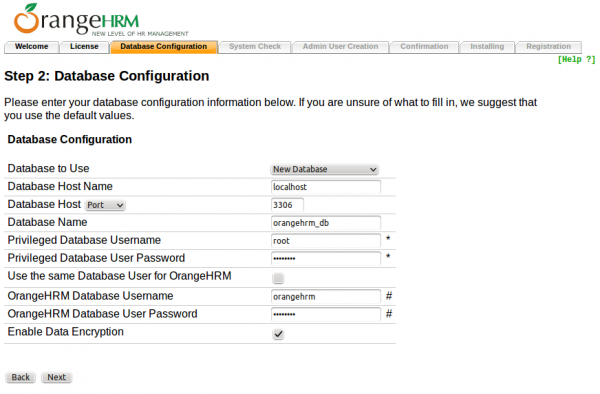Check Use the same Database User checkbox

pyautogui.click(x=278, y=278)
